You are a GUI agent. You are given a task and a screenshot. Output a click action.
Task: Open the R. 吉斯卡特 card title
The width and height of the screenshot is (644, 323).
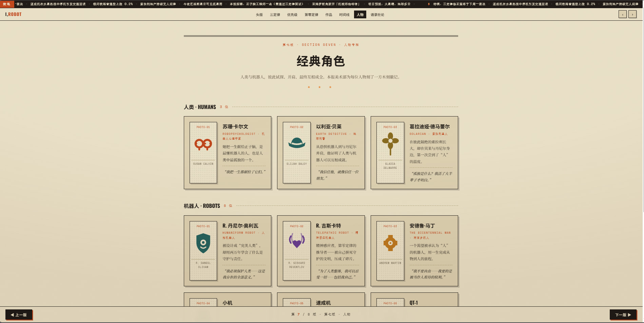(329, 226)
